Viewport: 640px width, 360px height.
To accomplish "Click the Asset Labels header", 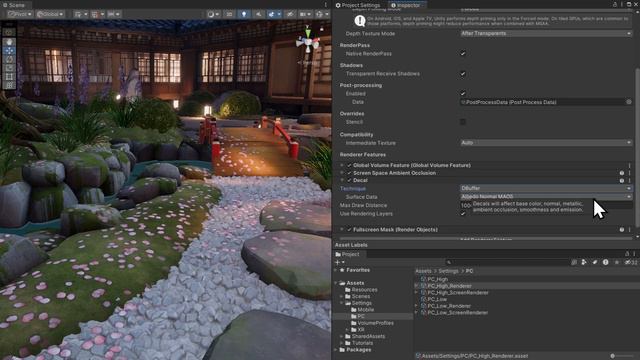I will pos(351,245).
